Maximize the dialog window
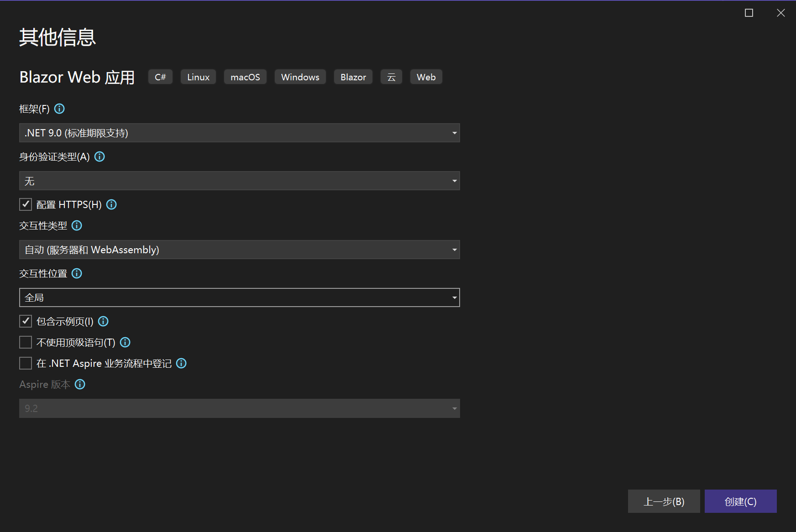Viewport: 796px width, 532px height. click(749, 13)
